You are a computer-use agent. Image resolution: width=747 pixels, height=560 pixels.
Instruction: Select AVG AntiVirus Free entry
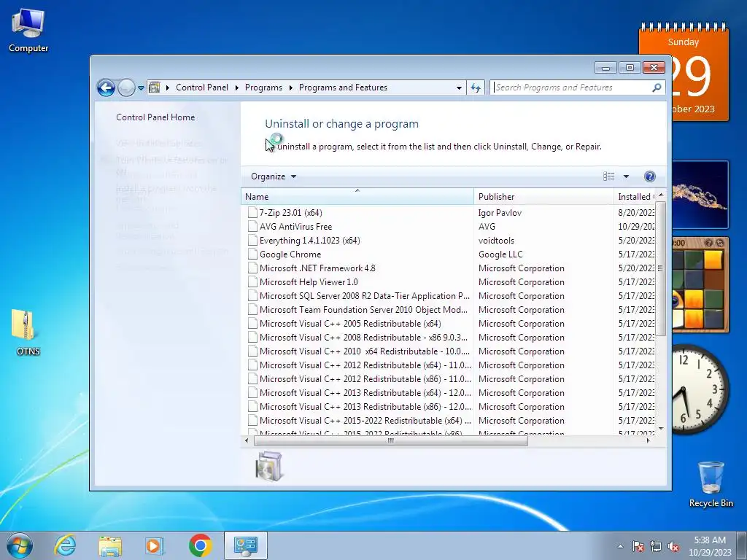(x=295, y=227)
